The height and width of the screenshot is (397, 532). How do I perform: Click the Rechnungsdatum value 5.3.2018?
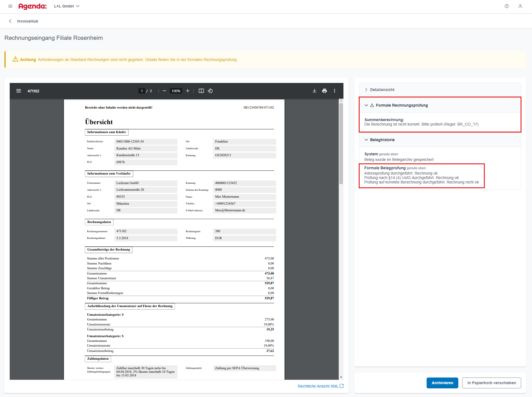[x=146, y=238]
